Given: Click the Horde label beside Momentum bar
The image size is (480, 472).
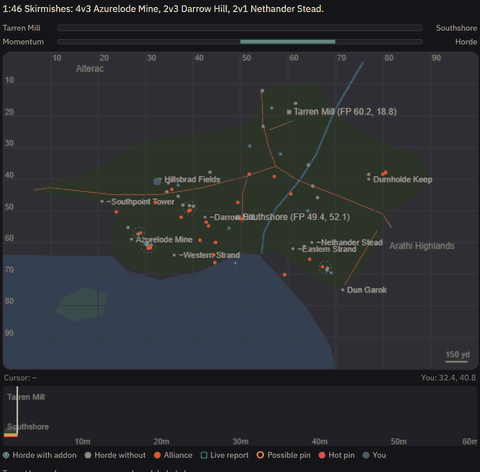Looking at the screenshot, I should [466, 42].
